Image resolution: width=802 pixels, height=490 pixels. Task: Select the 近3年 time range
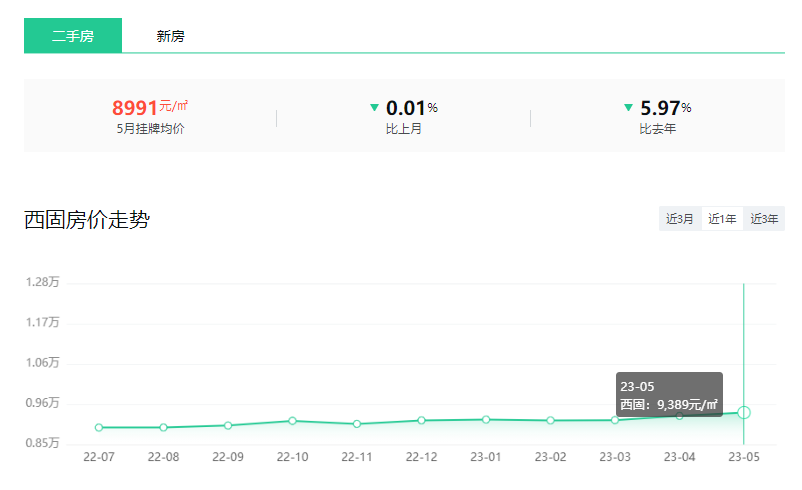click(x=765, y=219)
